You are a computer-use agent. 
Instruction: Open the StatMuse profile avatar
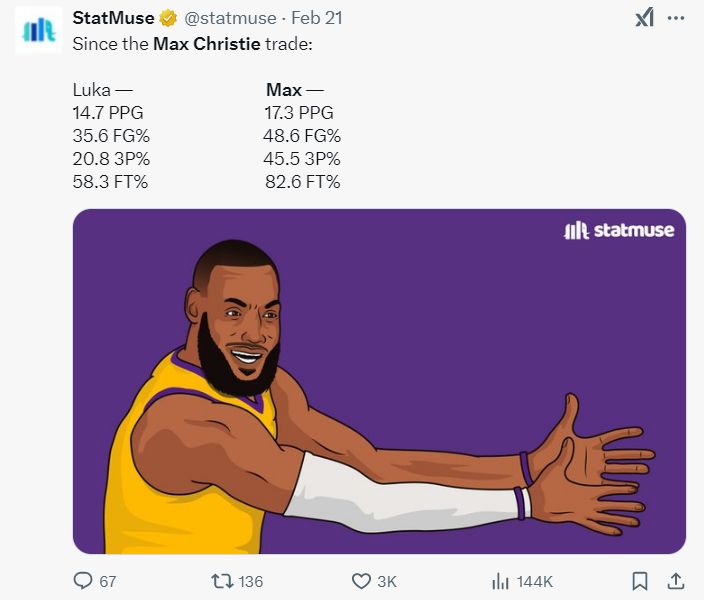tap(39, 30)
